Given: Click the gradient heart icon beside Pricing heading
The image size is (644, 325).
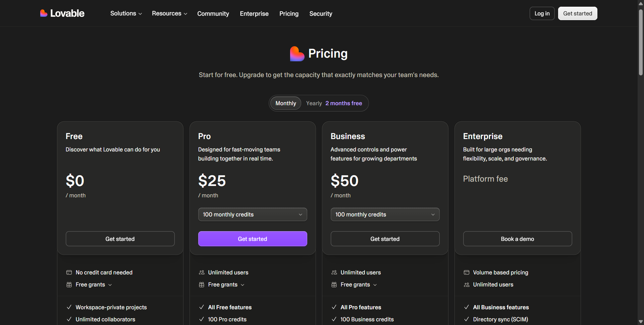Looking at the screenshot, I should (x=297, y=54).
